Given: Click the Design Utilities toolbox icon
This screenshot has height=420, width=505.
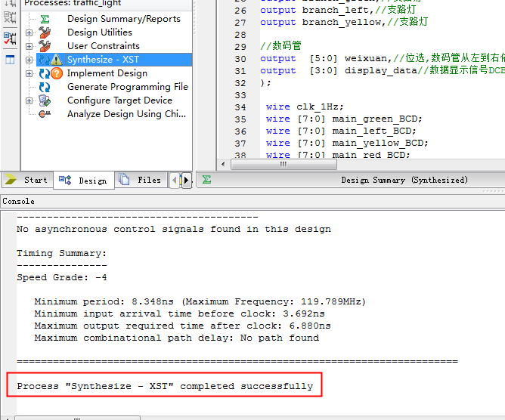Looking at the screenshot, I should click(45, 32).
